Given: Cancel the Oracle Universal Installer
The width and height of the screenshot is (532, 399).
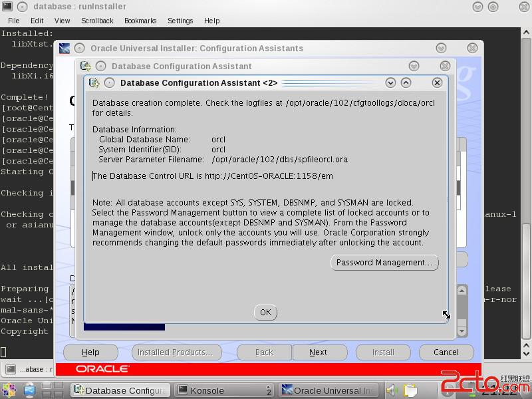Looking at the screenshot, I should 446,352.
